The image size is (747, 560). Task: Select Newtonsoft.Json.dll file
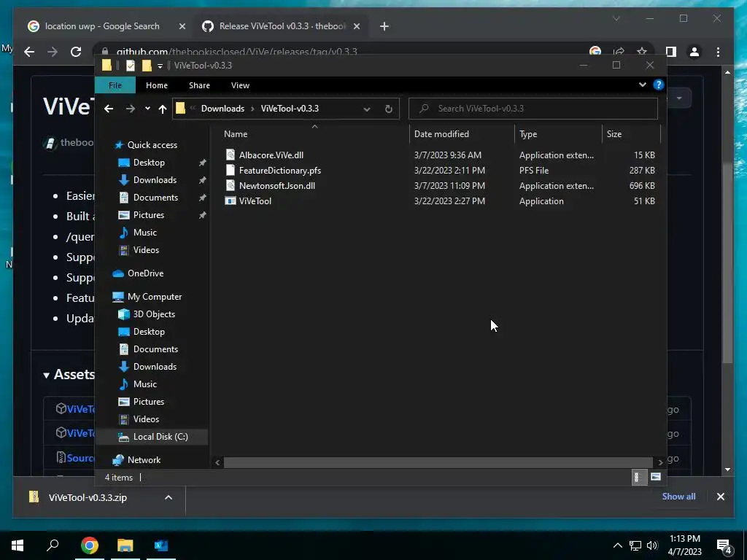tap(276, 186)
